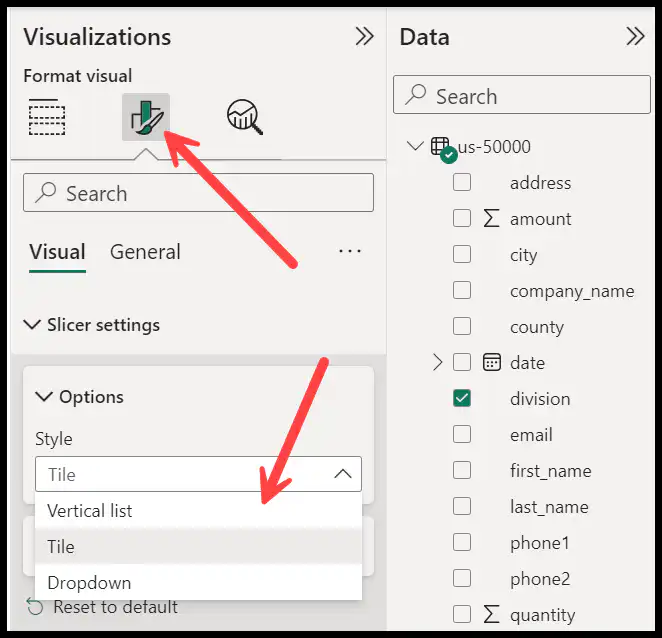Tick the quantity field checkbox
This screenshot has height=638, width=662.
(462, 614)
